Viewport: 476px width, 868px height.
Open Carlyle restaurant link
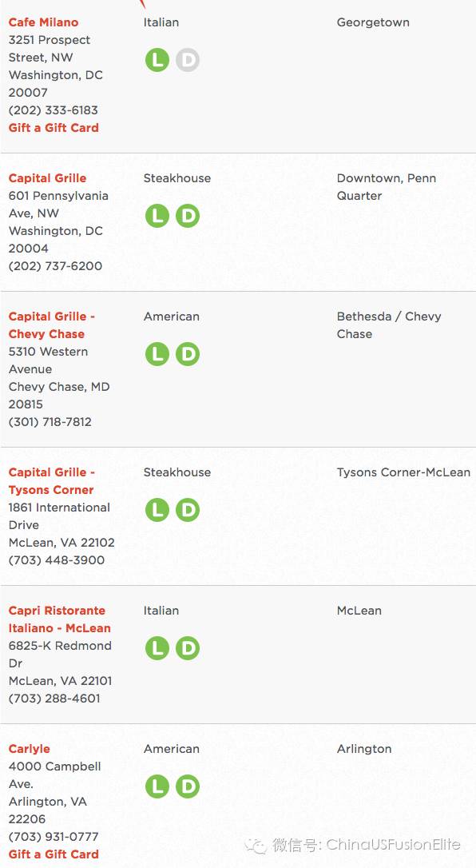(30, 749)
